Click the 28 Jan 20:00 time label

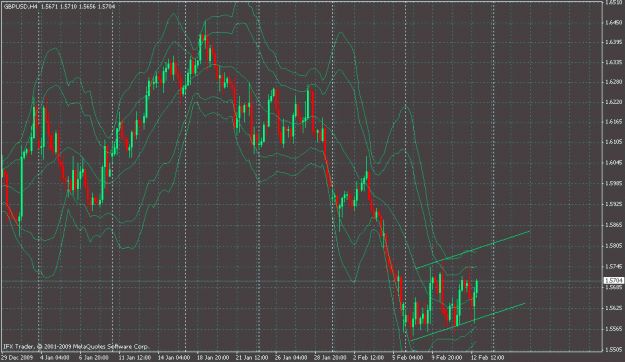click(x=330, y=357)
